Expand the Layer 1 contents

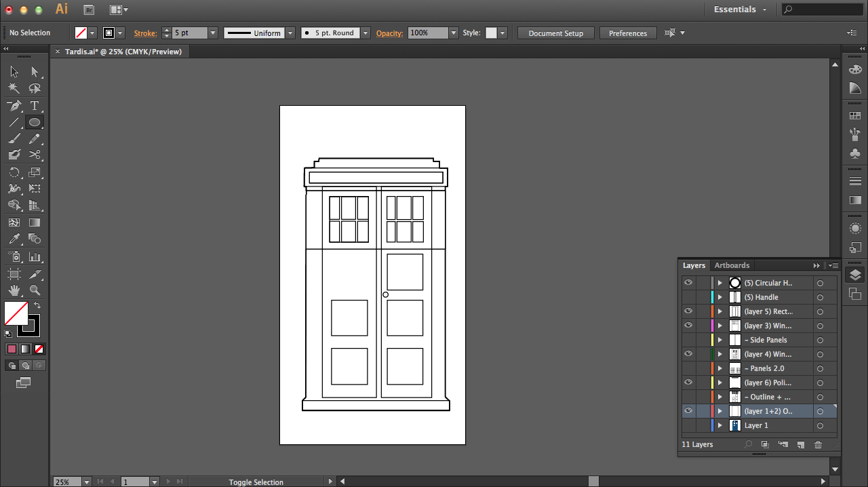(720, 425)
